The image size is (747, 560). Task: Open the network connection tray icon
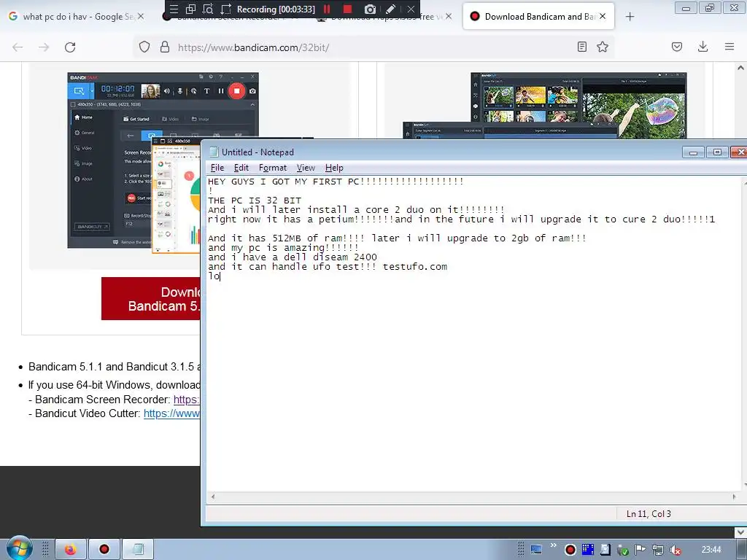[x=658, y=550]
